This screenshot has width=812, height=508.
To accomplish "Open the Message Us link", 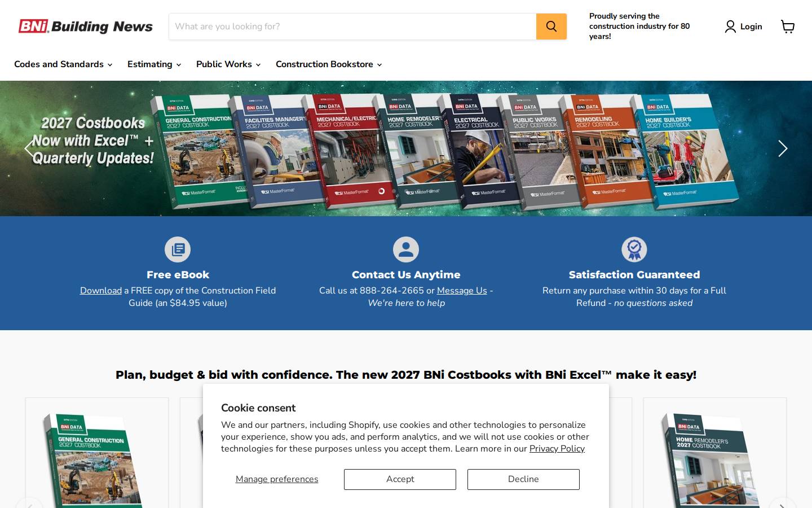I will [462, 291].
